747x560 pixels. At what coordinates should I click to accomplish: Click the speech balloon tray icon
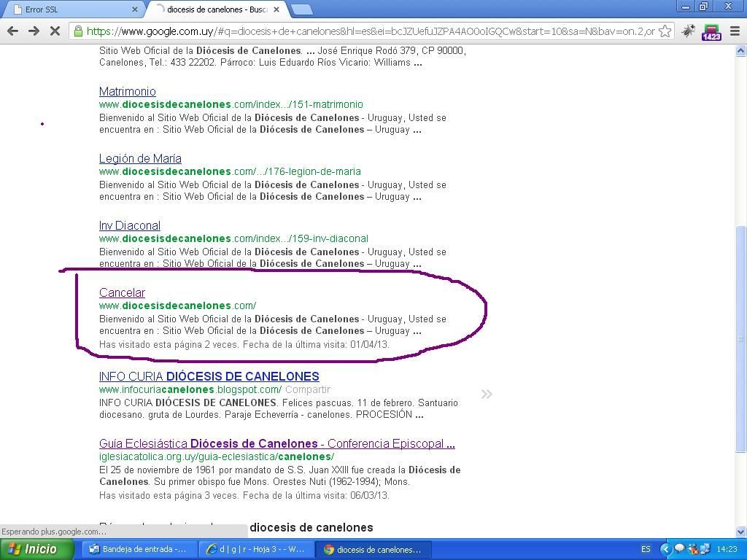680,548
